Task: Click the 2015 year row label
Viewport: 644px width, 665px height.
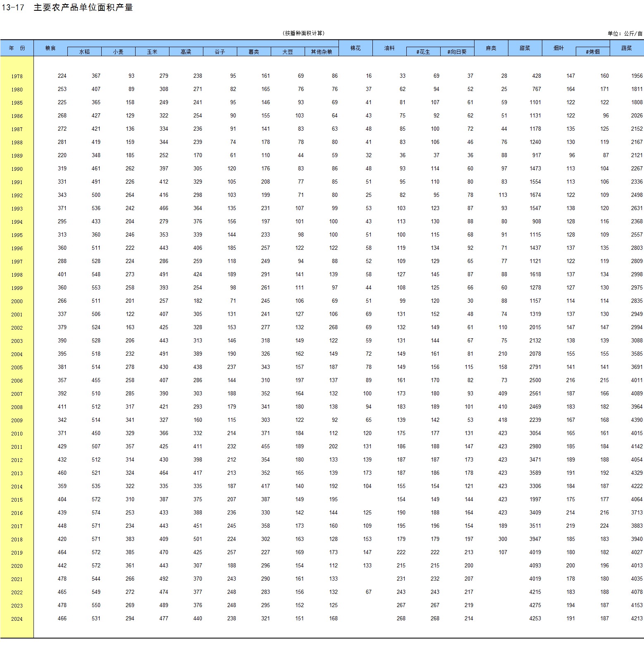Action: pyautogui.click(x=17, y=500)
